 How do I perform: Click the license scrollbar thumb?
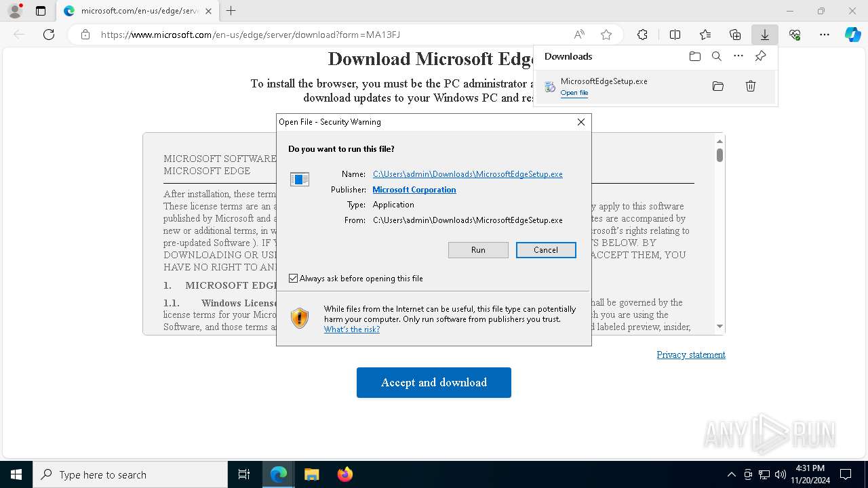click(719, 155)
